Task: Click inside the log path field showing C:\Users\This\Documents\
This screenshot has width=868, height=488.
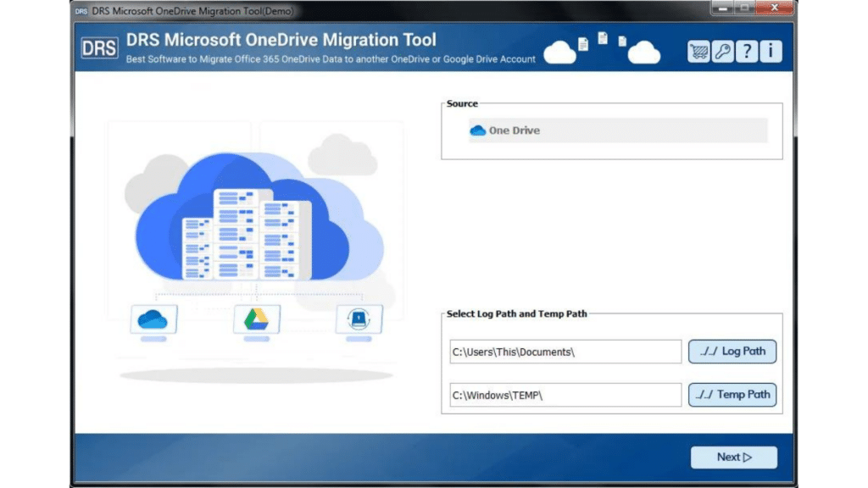Action: tap(564, 351)
